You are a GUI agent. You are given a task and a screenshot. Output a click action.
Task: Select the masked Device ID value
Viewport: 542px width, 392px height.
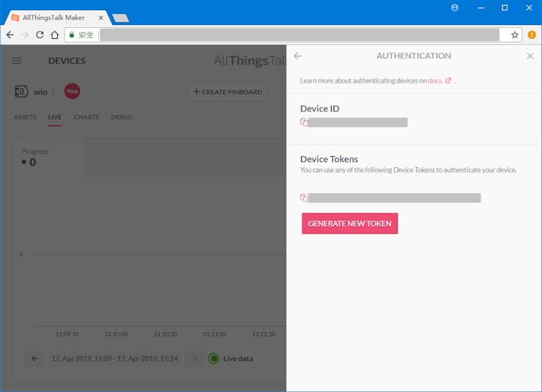(x=357, y=122)
